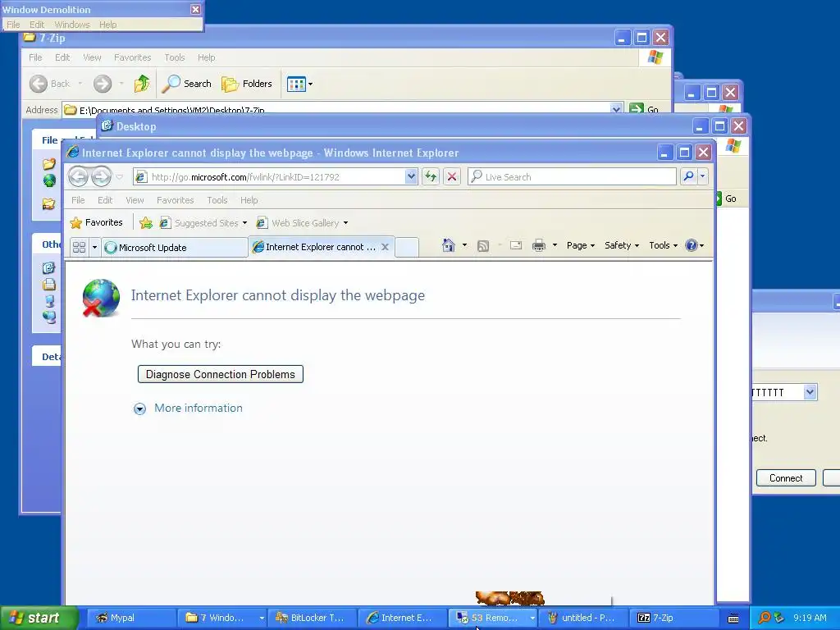Expand the Web Slice Gallery dropdown
840x630 pixels.
[345, 223]
